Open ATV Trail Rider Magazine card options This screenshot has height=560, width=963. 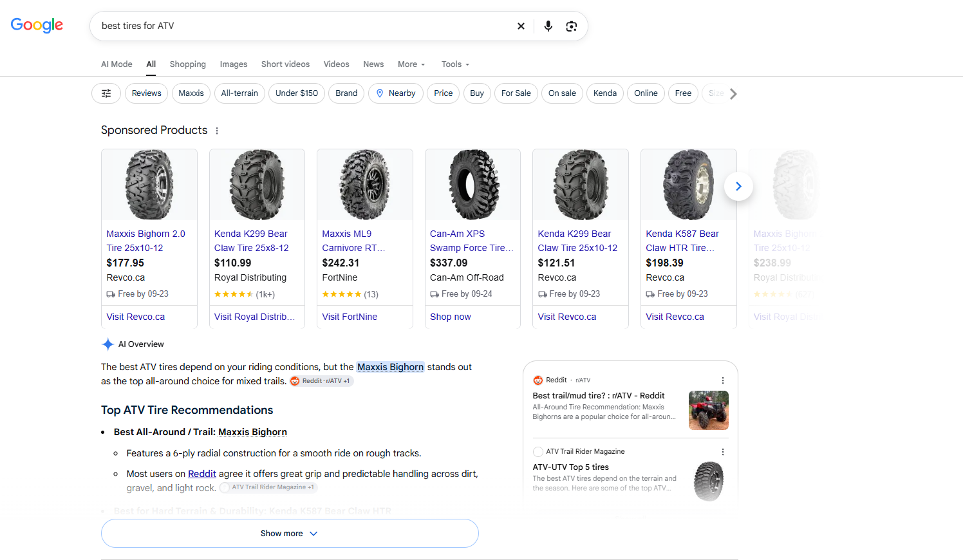click(723, 452)
